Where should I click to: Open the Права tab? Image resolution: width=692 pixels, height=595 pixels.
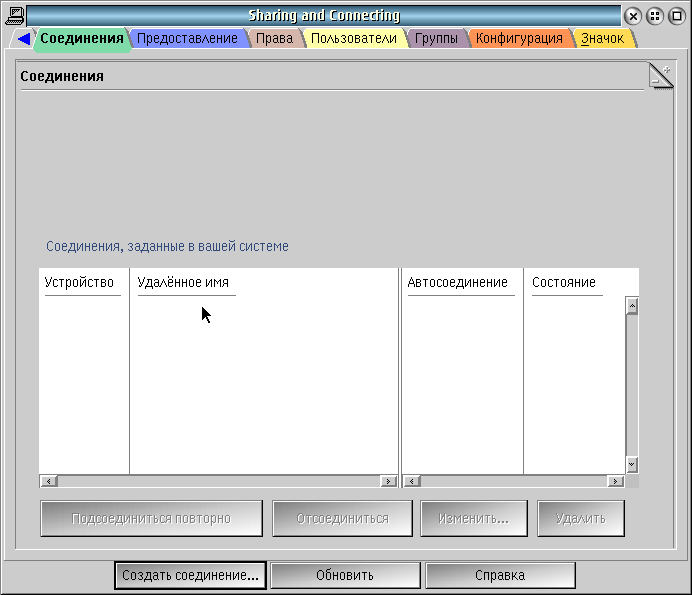(274, 39)
